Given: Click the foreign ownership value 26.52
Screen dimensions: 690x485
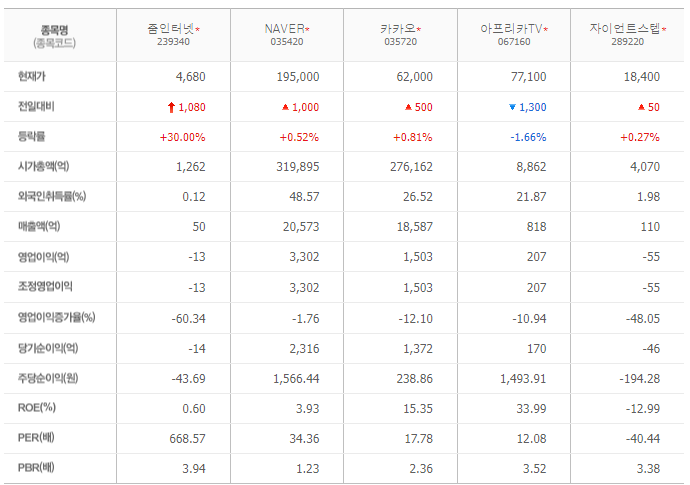Looking at the screenshot, I should click(418, 197).
